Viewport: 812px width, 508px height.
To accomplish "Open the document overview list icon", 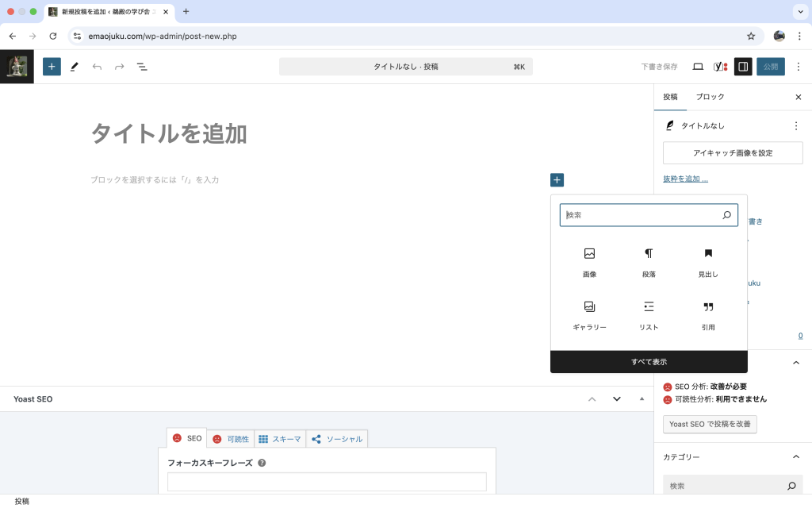I will point(142,67).
